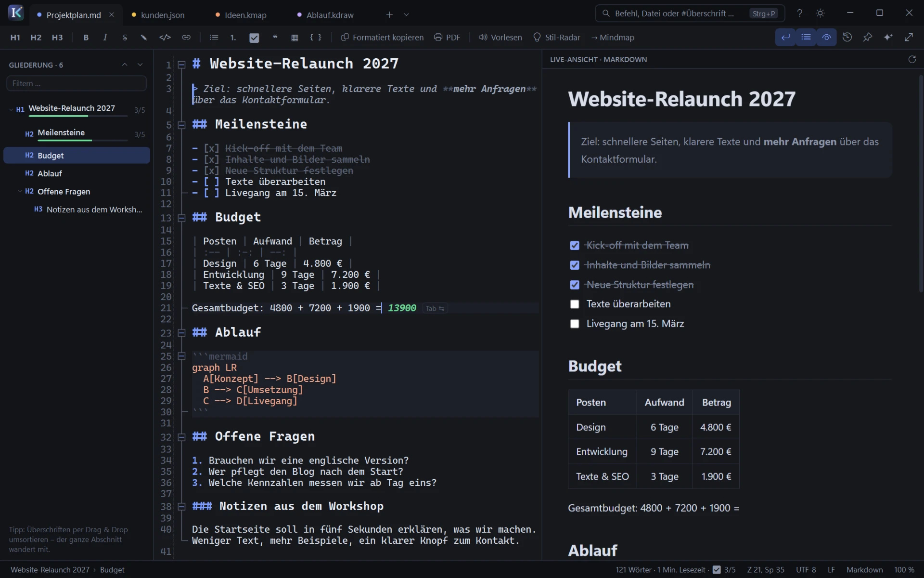Image resolution: width=924 pixels, height=578 pixels.
Task: Check 'Livegang am 15. März' in preview
Action: pos(575,324)
